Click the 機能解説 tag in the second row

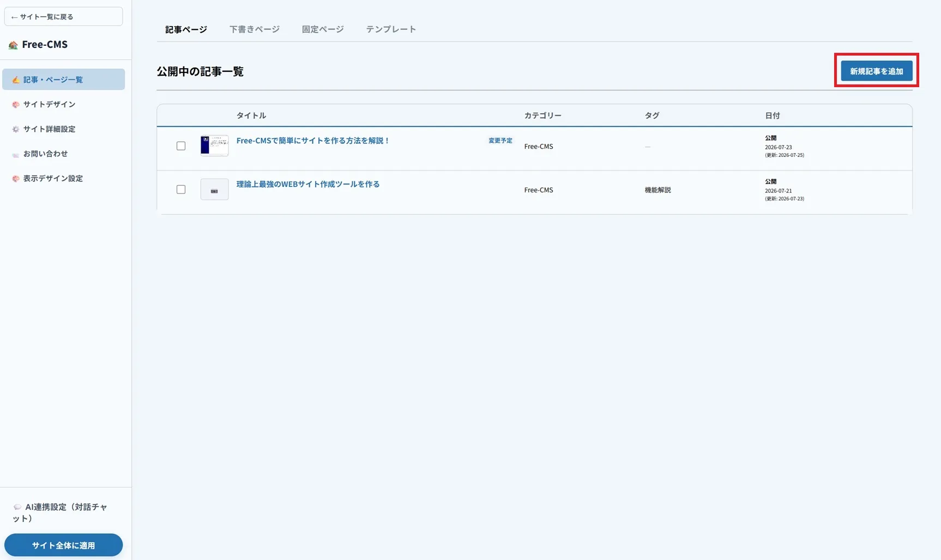tap(658, 190)
